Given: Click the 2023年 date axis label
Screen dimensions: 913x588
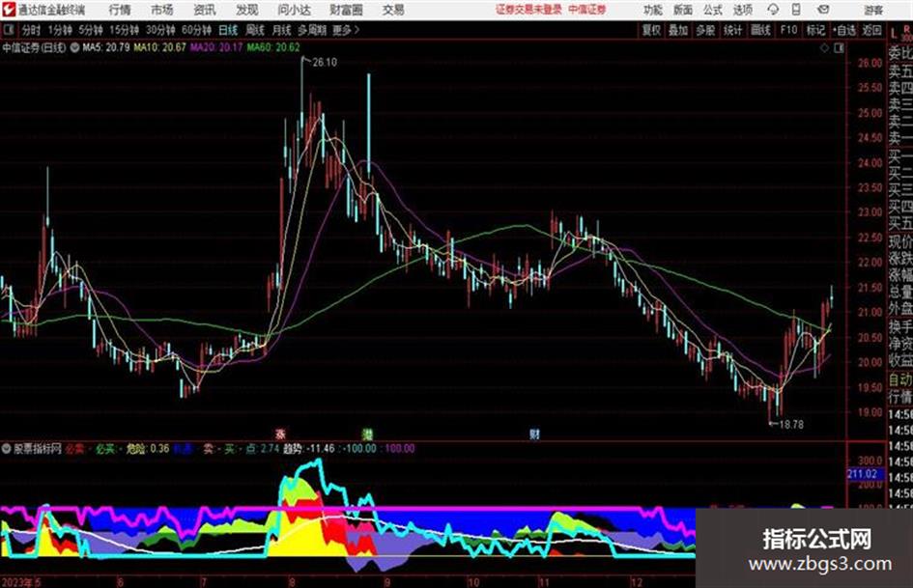Looking at the screenshot, I should click(17, 582).
